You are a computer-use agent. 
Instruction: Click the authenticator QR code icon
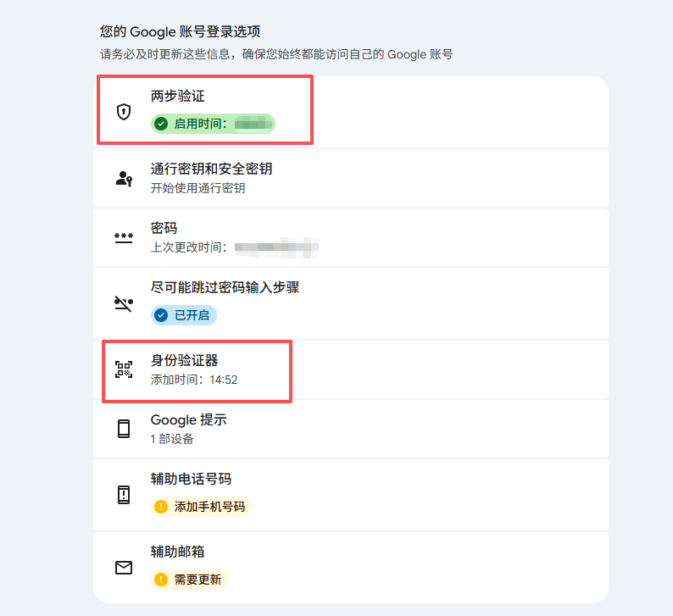[124, 369]
